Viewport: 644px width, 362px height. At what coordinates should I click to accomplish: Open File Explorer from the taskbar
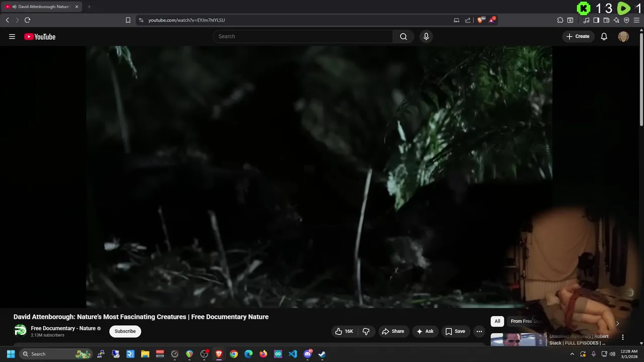[145, 354]
